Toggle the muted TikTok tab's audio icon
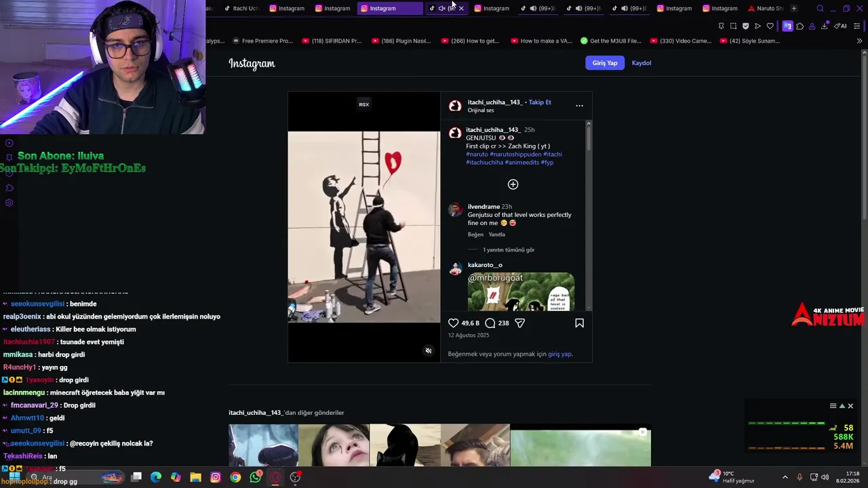This screenshot has height=488, width=868. 442,8
